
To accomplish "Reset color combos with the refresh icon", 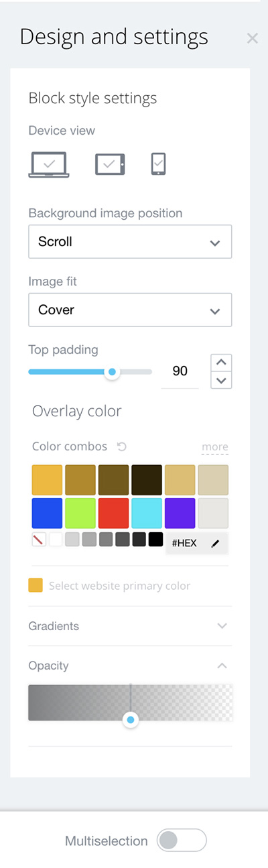I will (121, 446).
